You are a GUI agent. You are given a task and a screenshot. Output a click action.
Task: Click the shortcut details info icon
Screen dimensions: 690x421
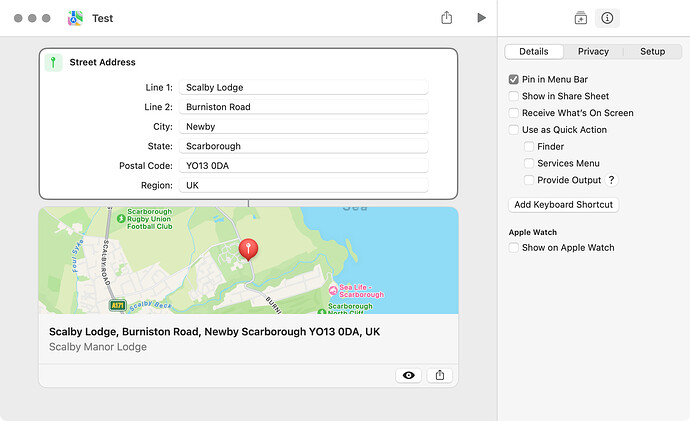tap(607, 18)
